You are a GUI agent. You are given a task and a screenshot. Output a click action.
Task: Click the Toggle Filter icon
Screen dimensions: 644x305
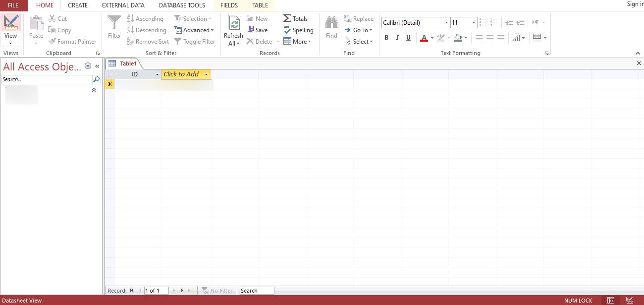[177, 41]
